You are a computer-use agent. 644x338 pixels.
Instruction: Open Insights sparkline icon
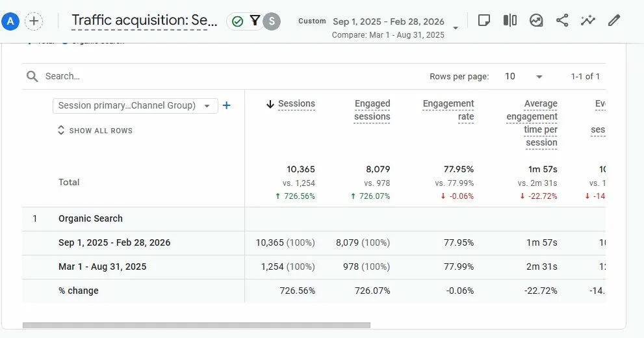[587, 20]
